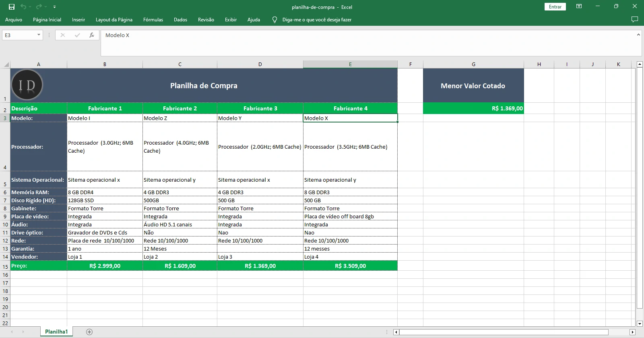Click the Select All corner triangle

coord(6,64)
